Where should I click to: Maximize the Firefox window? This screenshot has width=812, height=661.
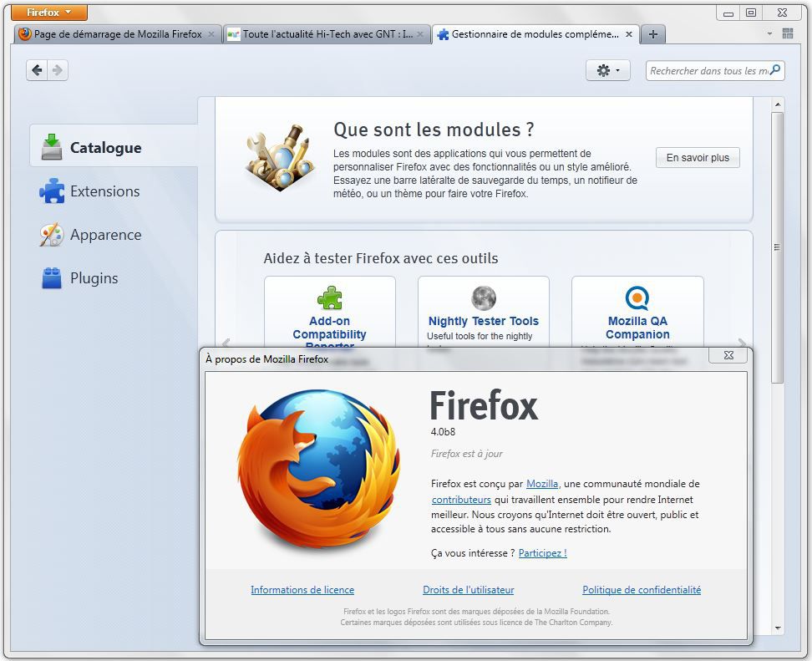tap(751, 13)
